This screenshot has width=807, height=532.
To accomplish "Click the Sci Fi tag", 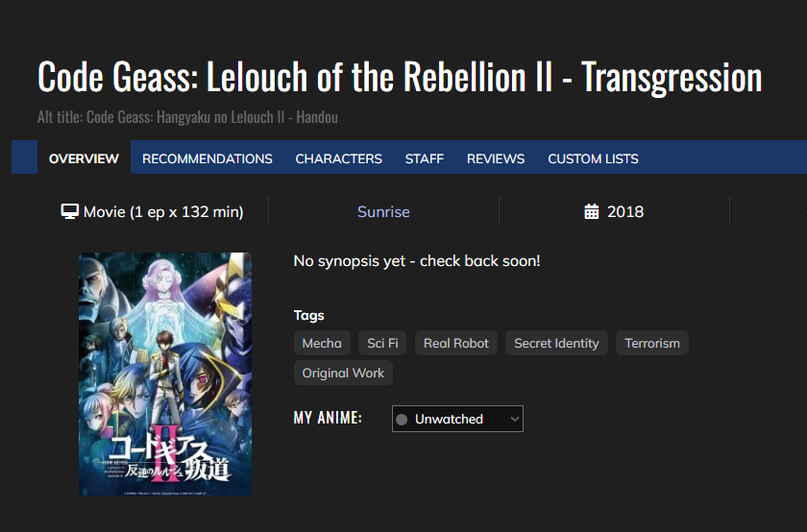I will coord(382,343).
